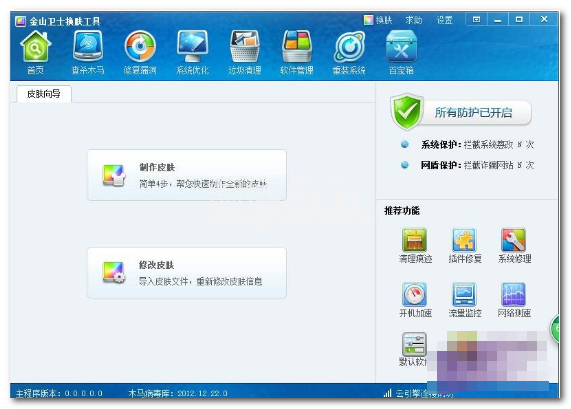This screenshot has height=409, width=571.
Task: Click the 修改皮肤 palette gear icon
Action: 114,272
